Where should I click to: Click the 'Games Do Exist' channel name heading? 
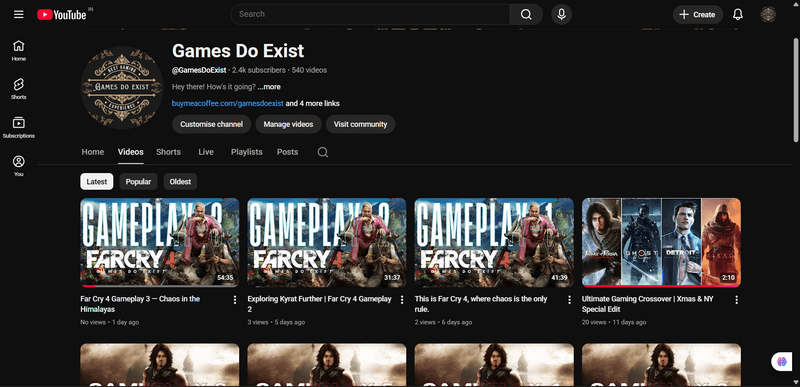click(x=238, y=51)
